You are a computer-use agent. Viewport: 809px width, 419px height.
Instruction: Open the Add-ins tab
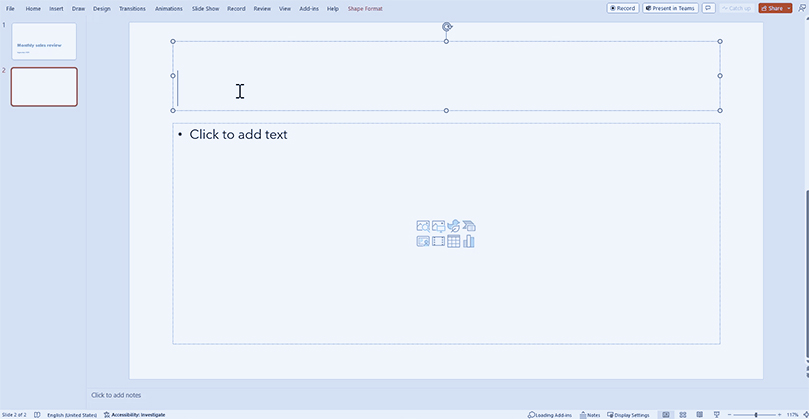click(309, 9)
